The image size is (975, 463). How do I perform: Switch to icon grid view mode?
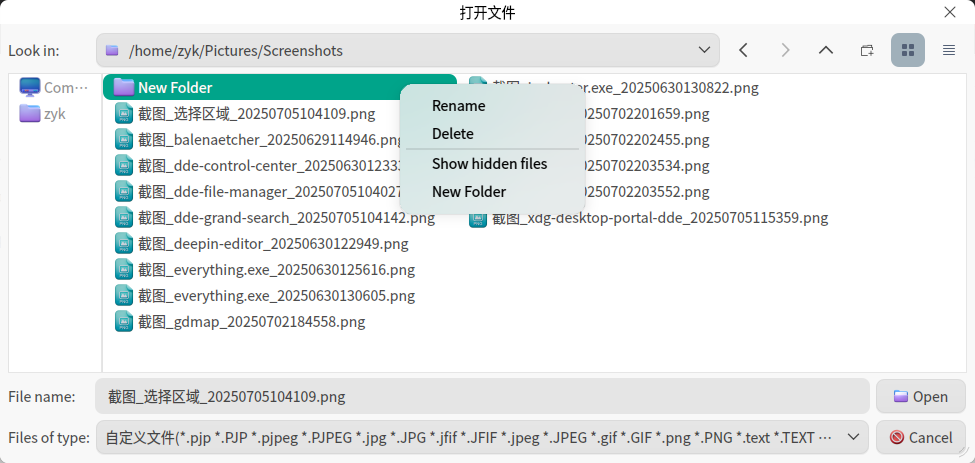click(908, 50)
